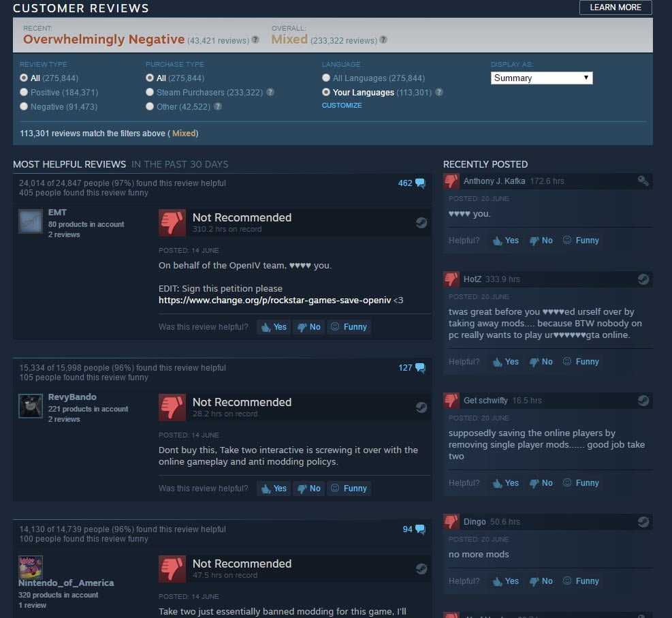Click the help icon beside Other purchase type
Image resolution: width=672 pixels, height=618 pixels.
[x=218, y=106]
